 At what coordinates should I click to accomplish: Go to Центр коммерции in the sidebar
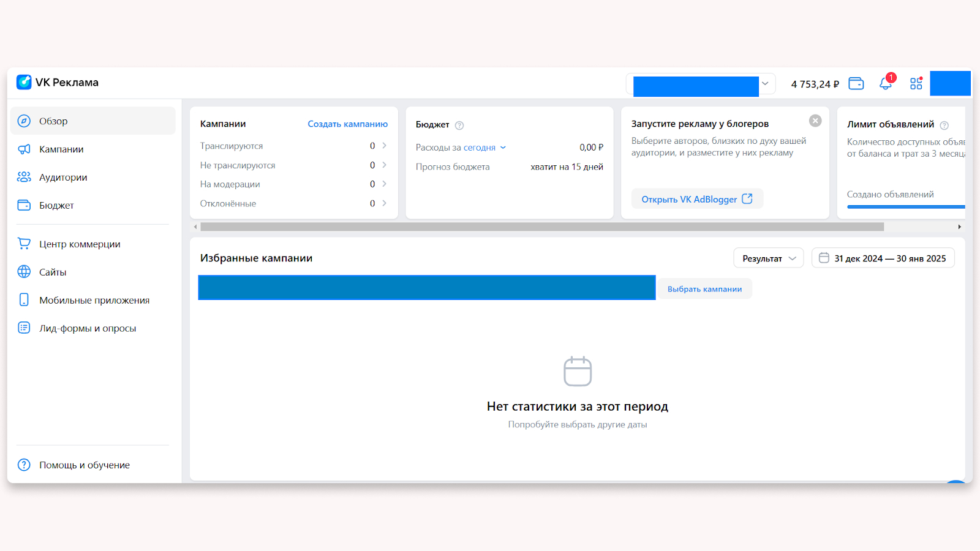[x=93, y=244]
